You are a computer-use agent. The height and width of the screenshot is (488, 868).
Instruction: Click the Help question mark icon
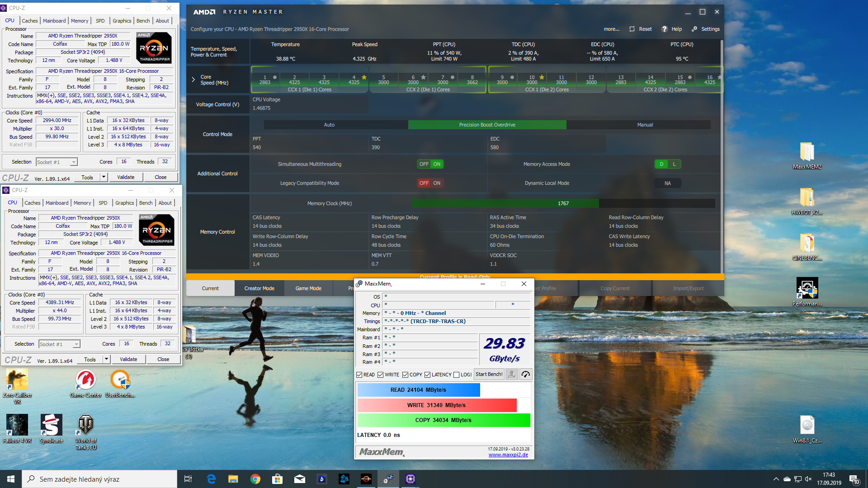tap(664, 29)
